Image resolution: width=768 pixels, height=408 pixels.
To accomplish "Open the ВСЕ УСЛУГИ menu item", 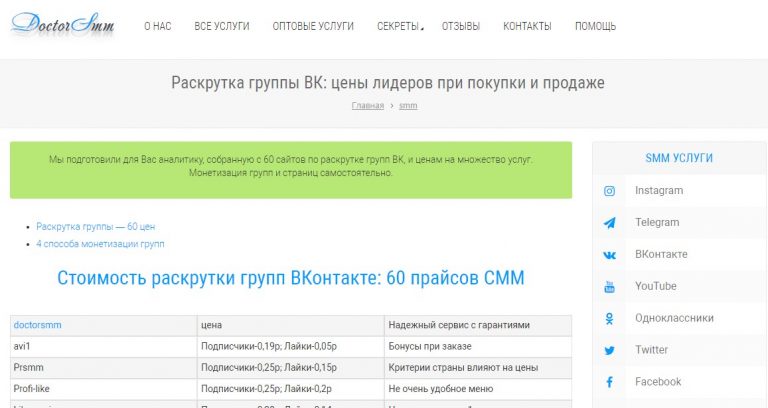I will coord(222,26).
